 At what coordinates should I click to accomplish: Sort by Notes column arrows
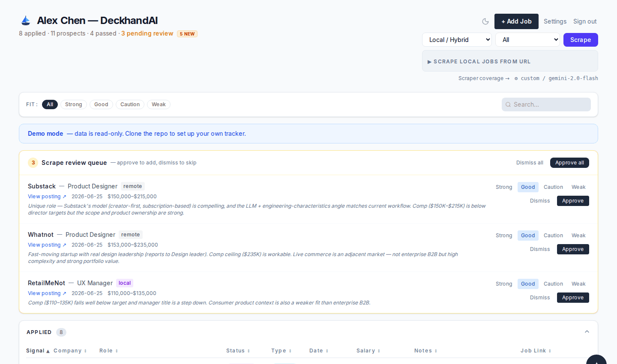(x=436, y=351)
